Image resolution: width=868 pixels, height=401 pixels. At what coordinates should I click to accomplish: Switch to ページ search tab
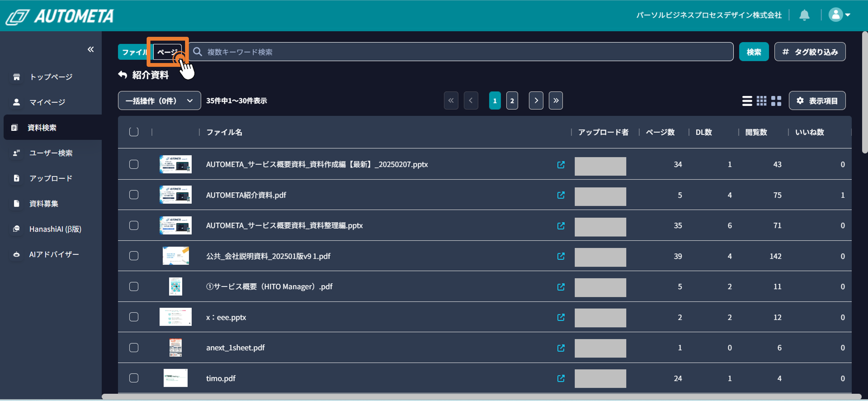tap(168, 52)
